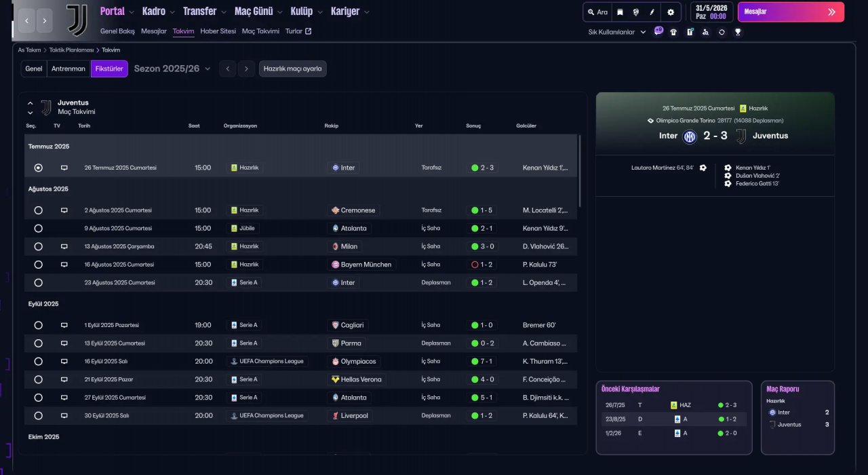
Task: Open the Sezon 2025/26 dropdown
Action: tap(172, 69)
